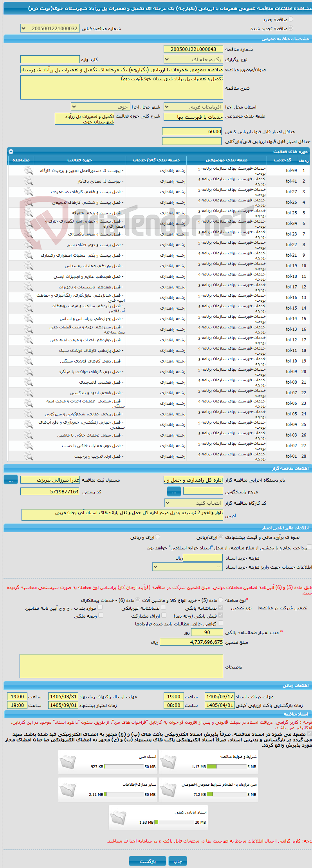This screenshot has width=312, height=868.
Task: Click the بازگشت button
Action: click(x=148, y=861)
